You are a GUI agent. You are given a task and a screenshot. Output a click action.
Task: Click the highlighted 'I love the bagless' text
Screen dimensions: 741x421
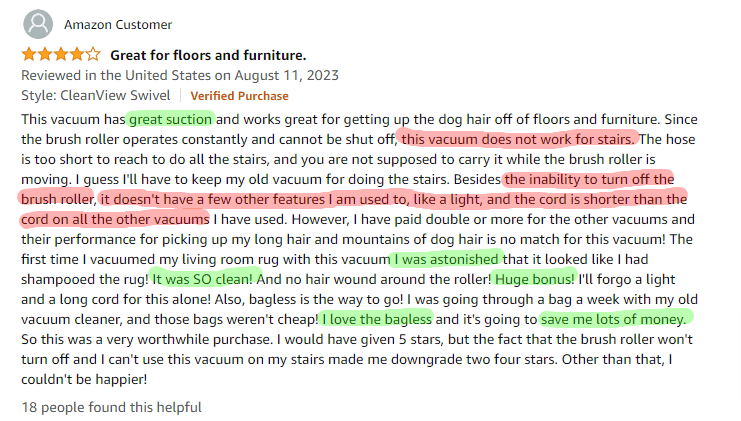click(x=377, y=319)
